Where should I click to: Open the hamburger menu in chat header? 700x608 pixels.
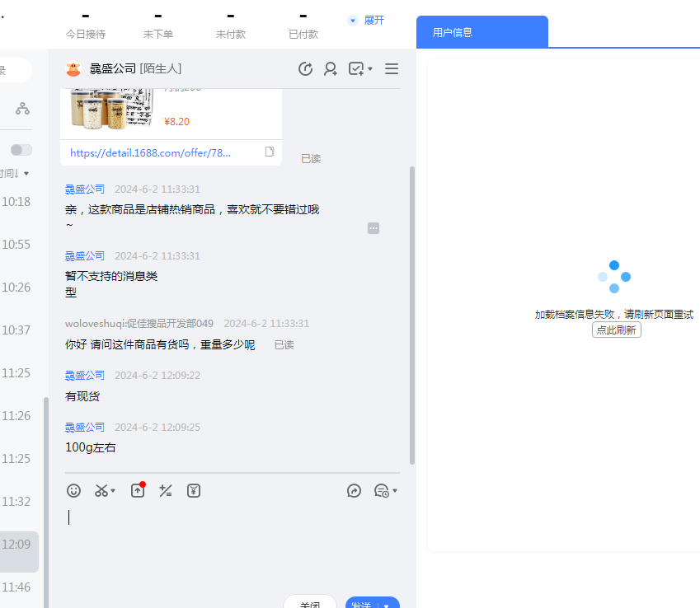[x=392, y=69]
